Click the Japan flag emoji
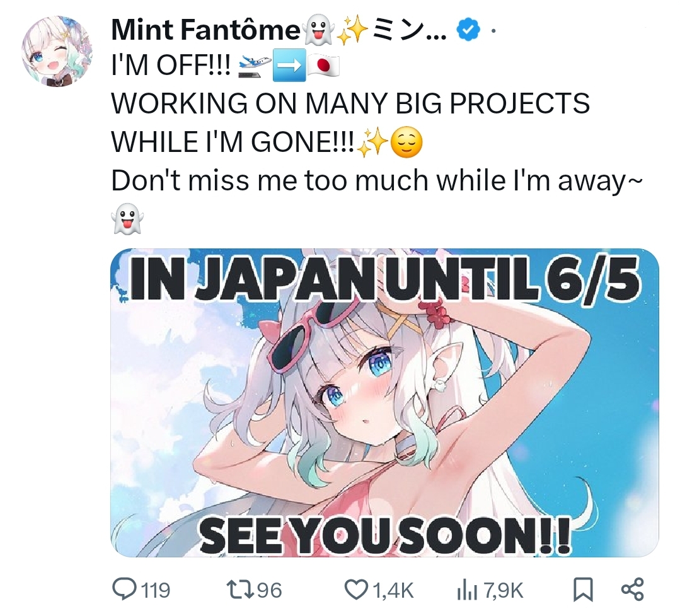680x616 pixels. (x=323, y=66)
